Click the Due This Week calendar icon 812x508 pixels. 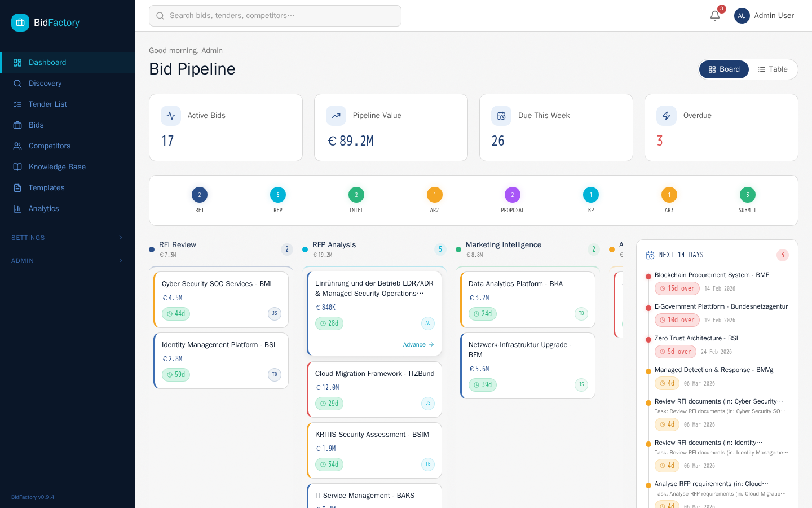[x=501, y=116]
